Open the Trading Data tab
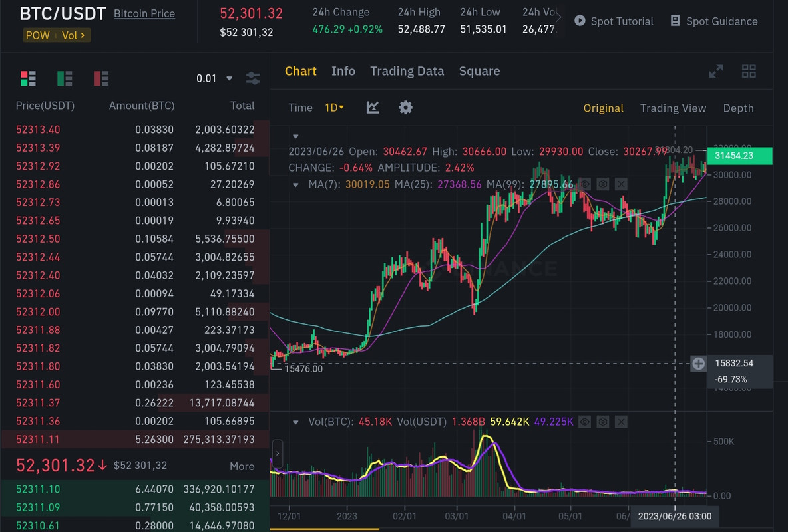This screenshot has height=532, width=788. 407,71
